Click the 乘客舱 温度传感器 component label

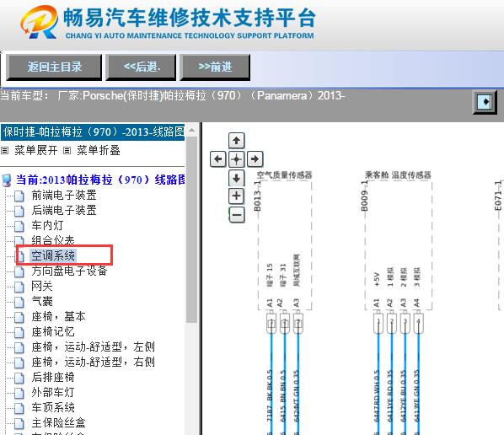click(x=398, y=175)
